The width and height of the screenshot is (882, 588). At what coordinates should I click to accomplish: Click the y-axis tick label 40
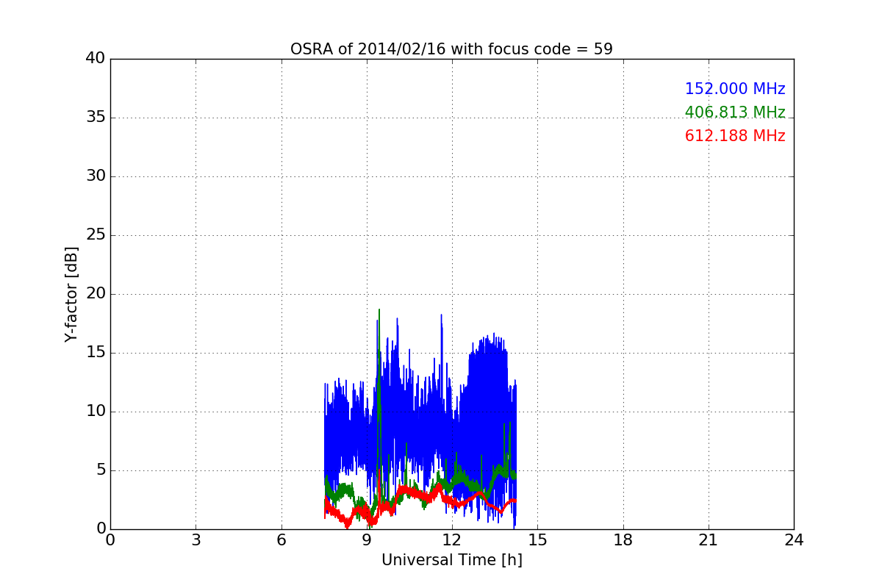pyautogui.click(x=96, y=59)
